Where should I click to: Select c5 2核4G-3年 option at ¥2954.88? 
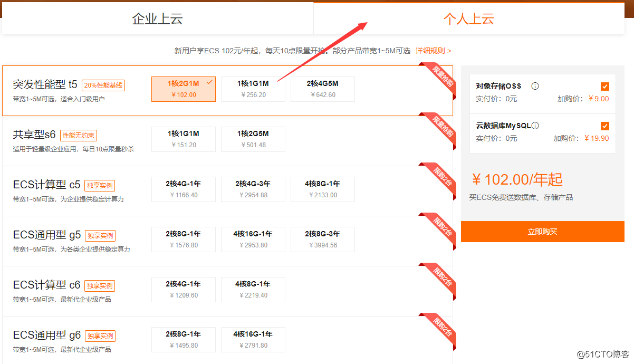[253, 189]
